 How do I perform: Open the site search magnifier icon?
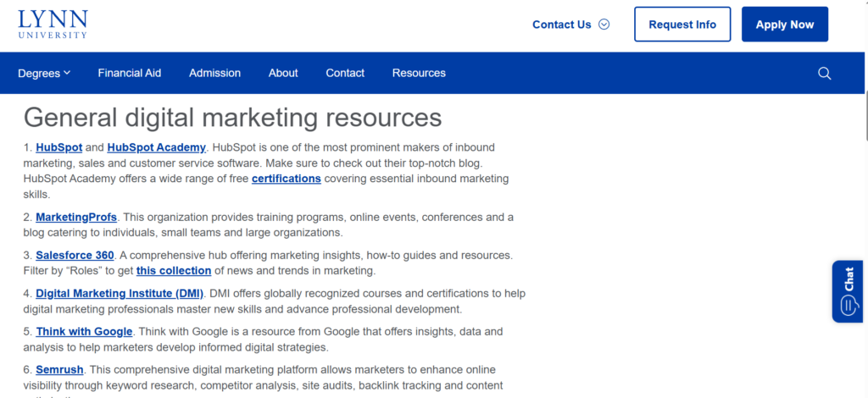click(x=824, y=74)
